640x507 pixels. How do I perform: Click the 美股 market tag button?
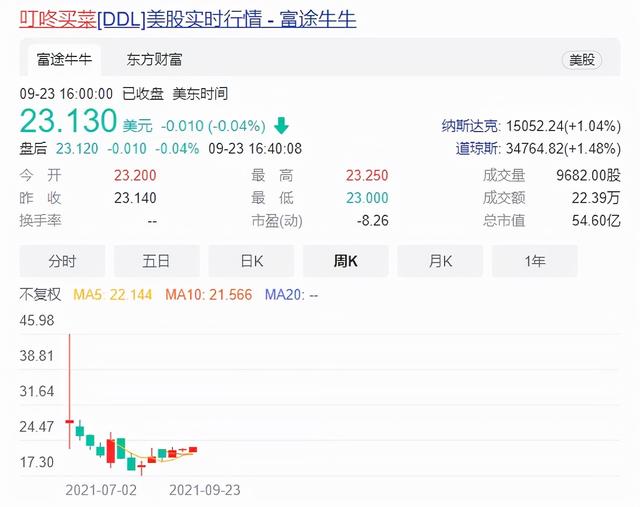(x=582, y=60)
